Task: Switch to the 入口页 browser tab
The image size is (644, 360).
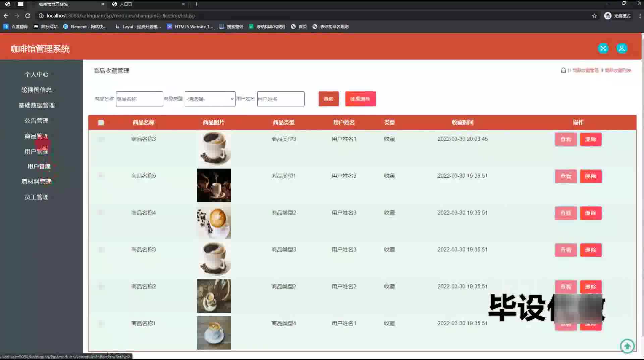Action: pos(149,4)
